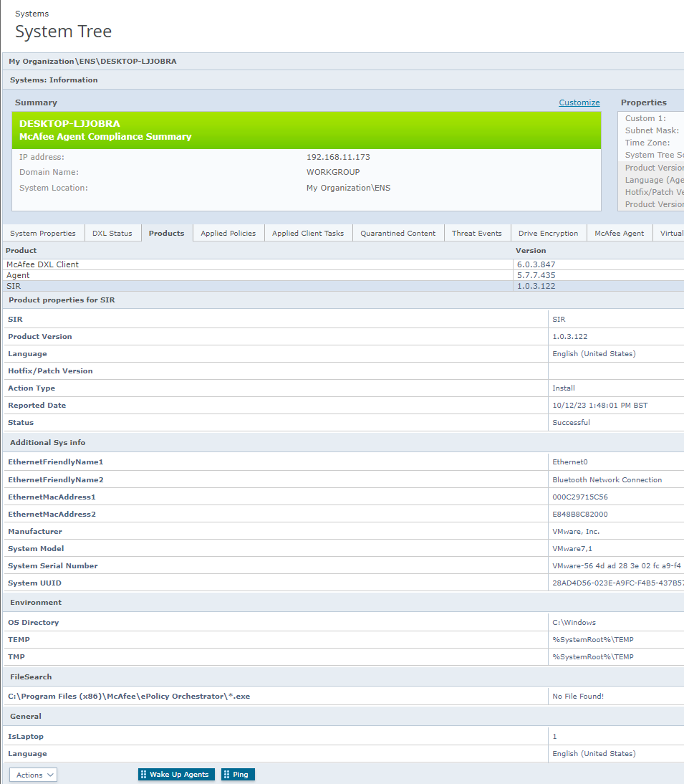Screen dimensions: 684x784
Task: Click the EthernetMacAddress1 value 000C29715C56
Action: 580,497
